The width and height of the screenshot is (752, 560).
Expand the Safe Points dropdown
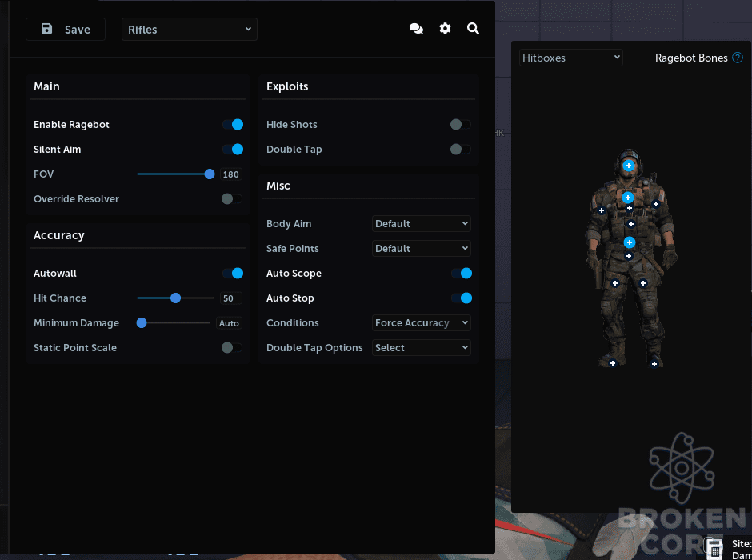point(422,248)
